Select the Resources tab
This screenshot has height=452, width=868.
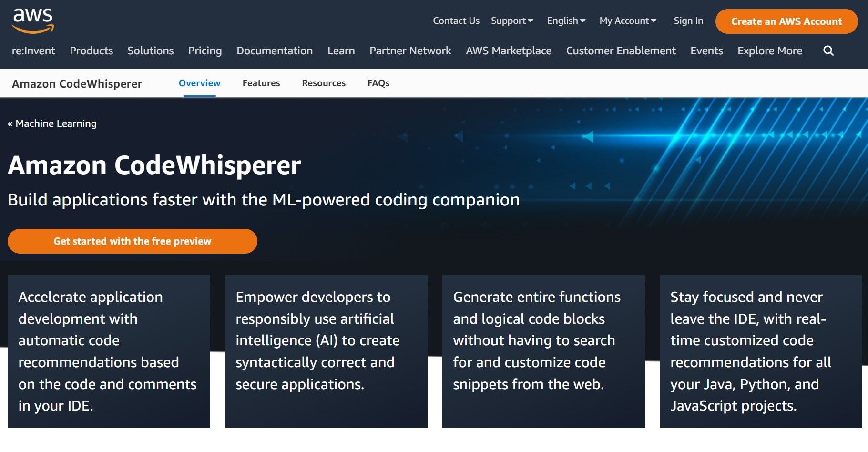tap(323, 83)
